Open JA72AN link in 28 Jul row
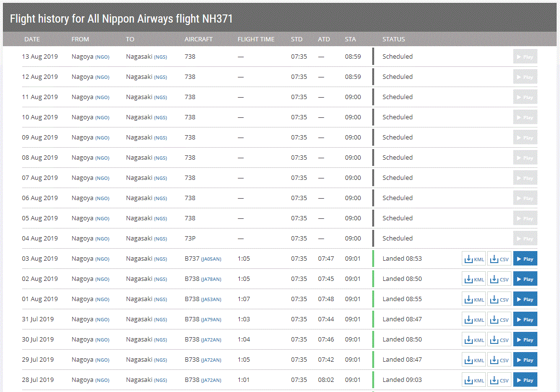The image size is (560, 392). click(x=211, y=380)
